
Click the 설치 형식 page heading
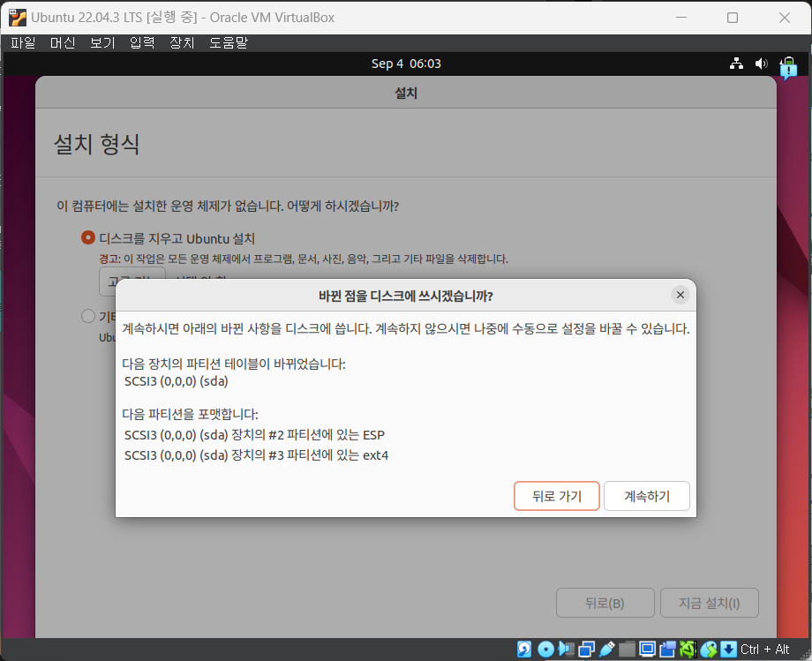point(97,143)
